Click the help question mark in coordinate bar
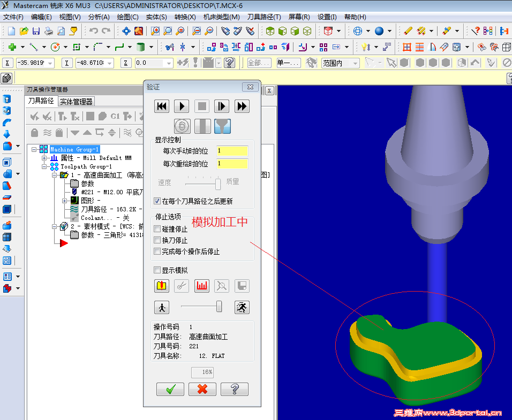This screenshot has width=512, height=420. pos(230,63)
